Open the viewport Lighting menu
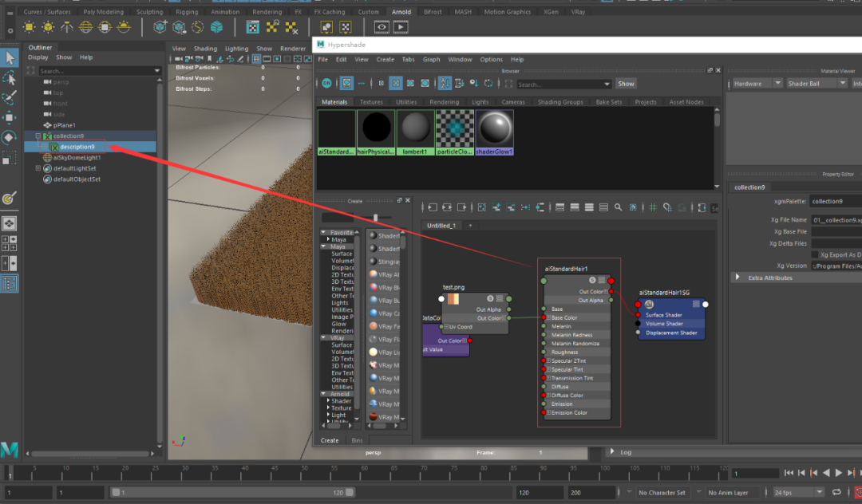Image resolution: width=862 pixels, height=504 pixels. tap(236, 49)
